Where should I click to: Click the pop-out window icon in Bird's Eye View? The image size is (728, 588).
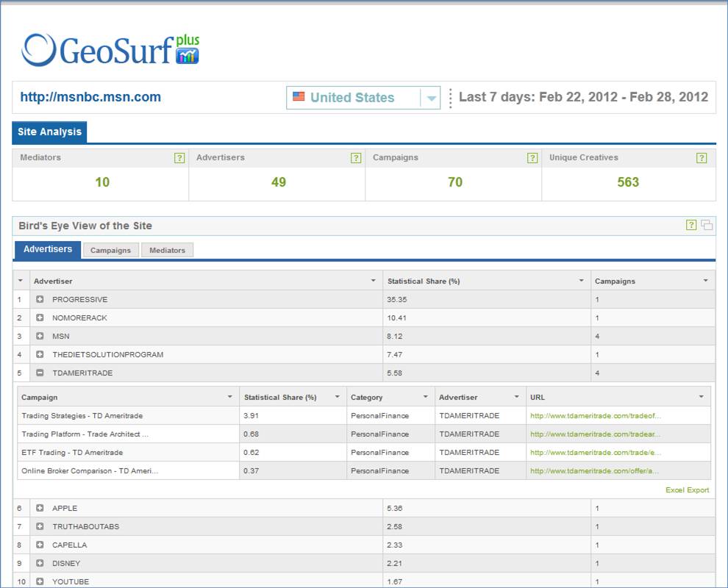(x=707, y=225)
